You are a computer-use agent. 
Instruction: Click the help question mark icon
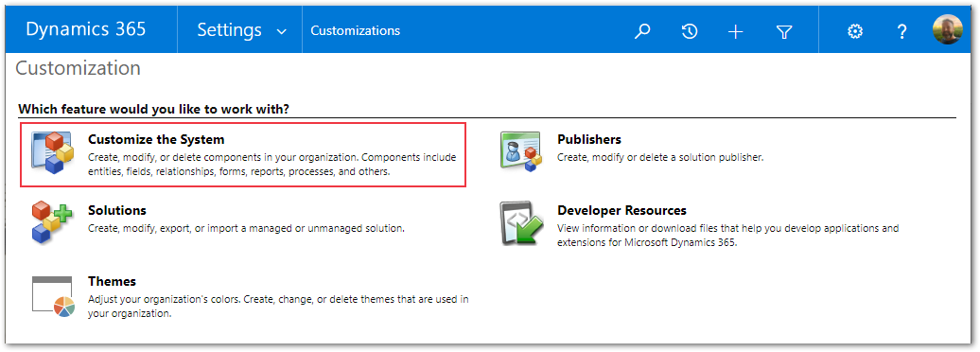pos(901,31)
